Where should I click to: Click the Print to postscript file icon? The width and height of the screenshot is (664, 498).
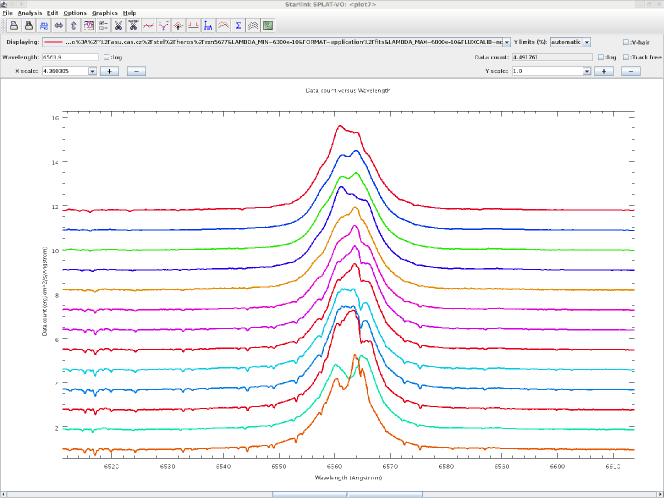click(29, 26)
